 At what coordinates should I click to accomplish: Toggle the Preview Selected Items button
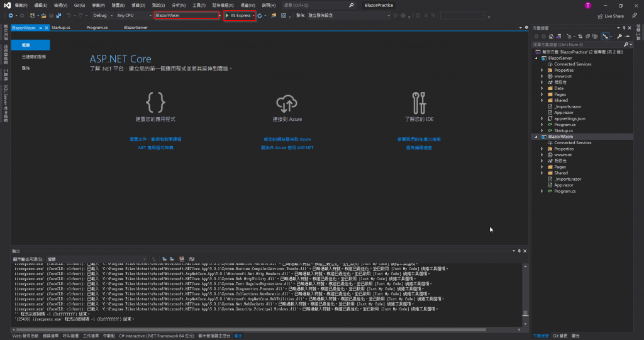(x=628, y=37)
